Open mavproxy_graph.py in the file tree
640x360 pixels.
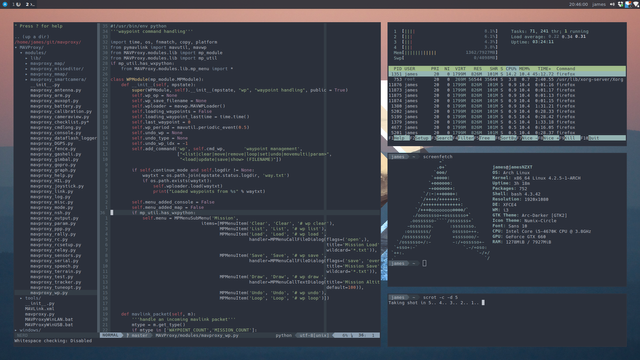53,170
